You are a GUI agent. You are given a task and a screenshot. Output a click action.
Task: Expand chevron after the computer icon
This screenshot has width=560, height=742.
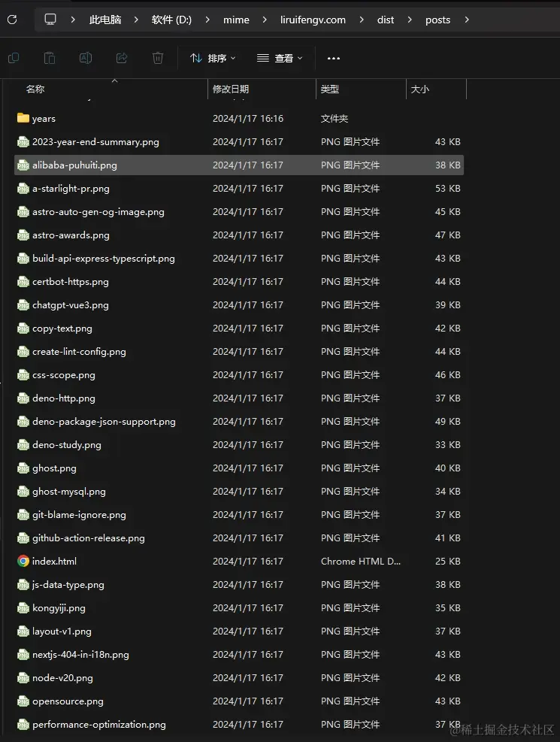73,20
